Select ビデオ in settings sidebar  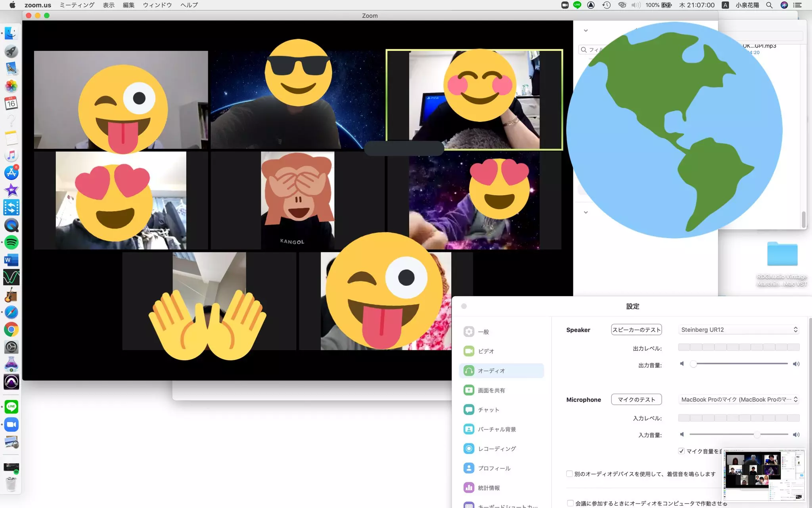502,351
